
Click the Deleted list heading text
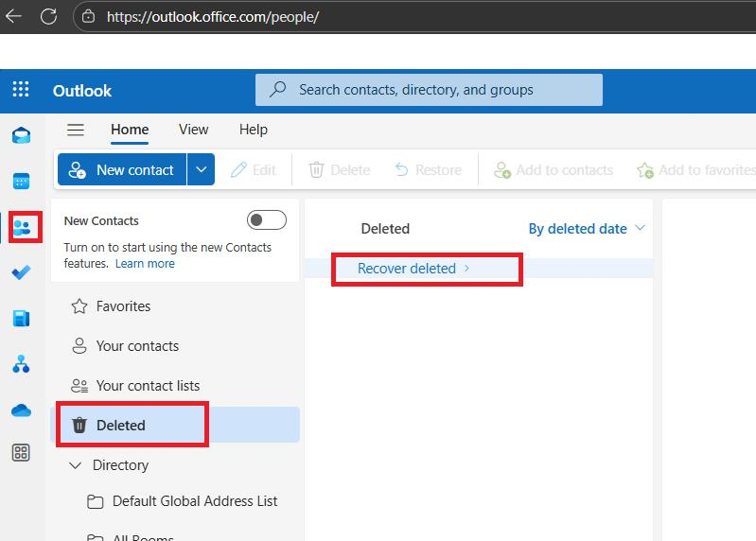click(x=385, y=228)
